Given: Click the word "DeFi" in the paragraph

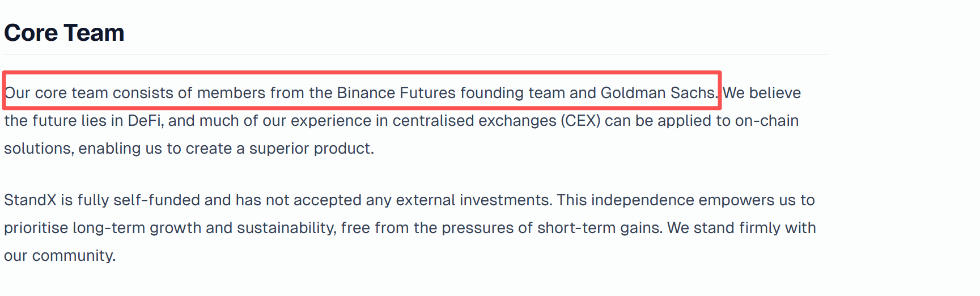Looking at the screenshot, I should (x=146, y=120).
